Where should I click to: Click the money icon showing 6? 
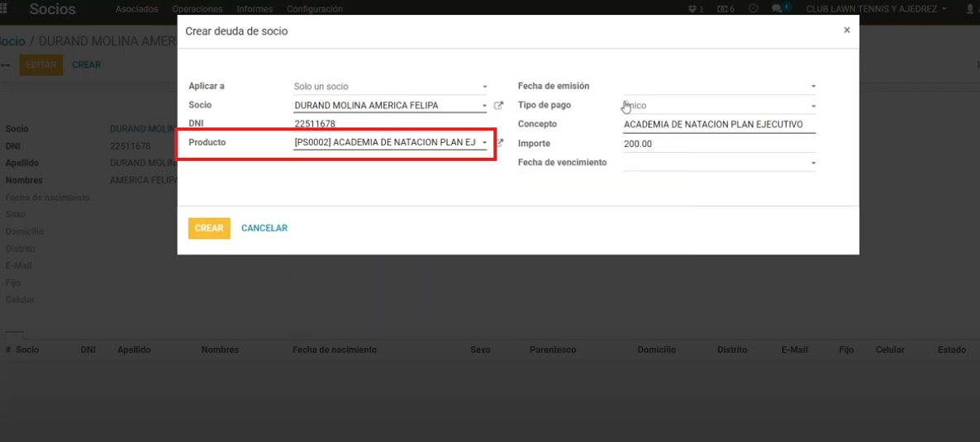pyautogui.click(x=725, y=9)
